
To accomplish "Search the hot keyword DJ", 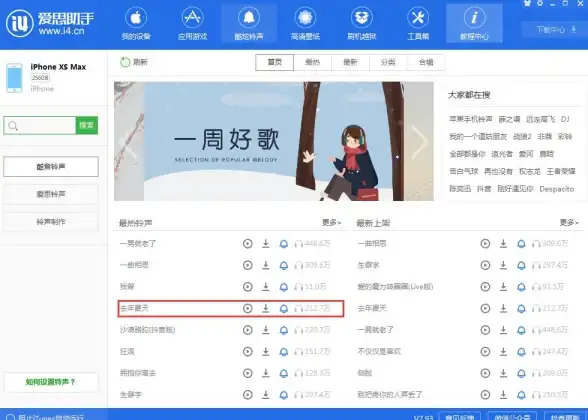I will [x=565, y=119].
